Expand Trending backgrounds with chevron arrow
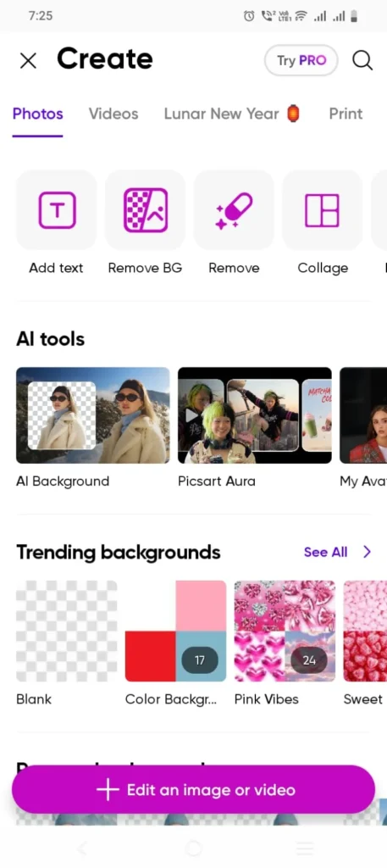Screen dimensions: 387x868 point(367,552)
